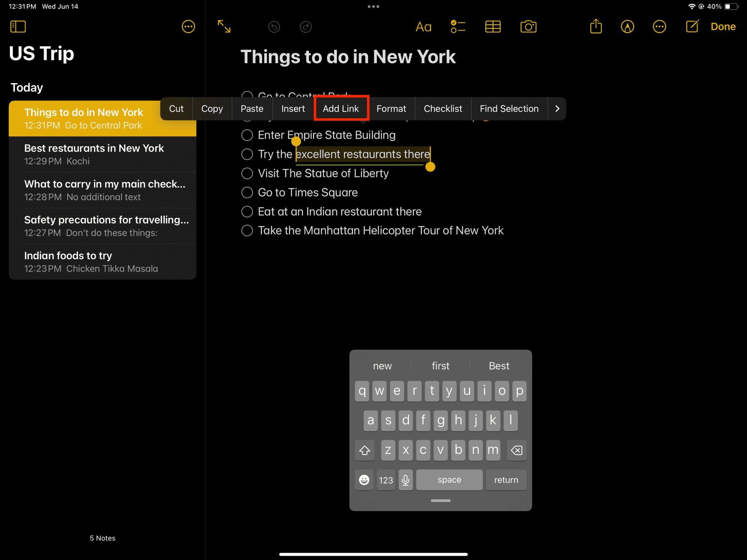This screenshot has height=560, width=747.
Task: Open the multitasking three-dots at top
Action: point(373,7)
